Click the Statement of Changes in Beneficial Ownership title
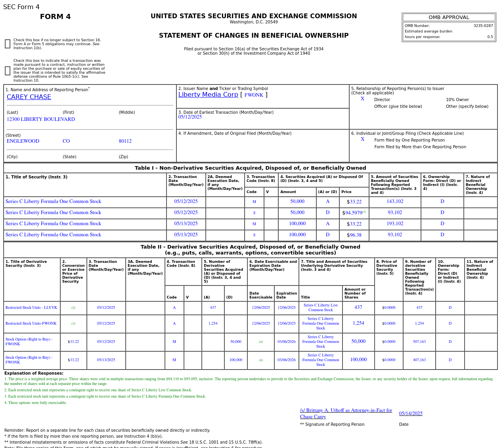The height and width of the screenshot is (448, 501). point(254,36)
